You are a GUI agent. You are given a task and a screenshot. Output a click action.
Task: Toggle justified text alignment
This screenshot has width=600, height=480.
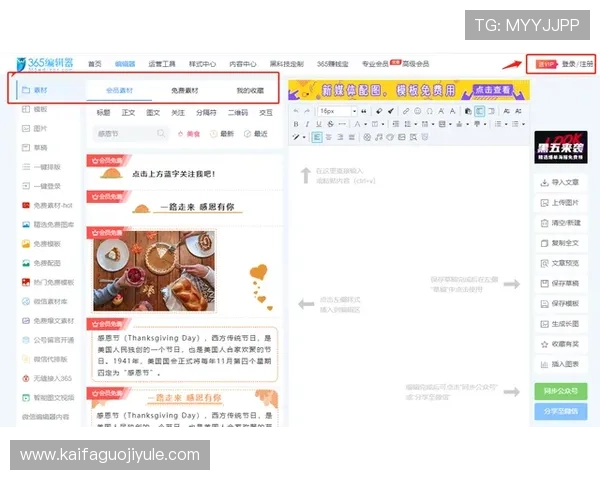[352, 137]
